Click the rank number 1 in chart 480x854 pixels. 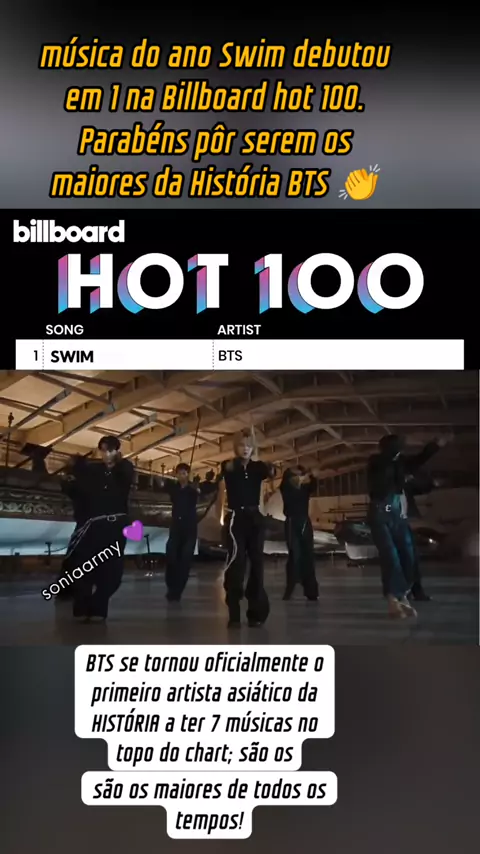(35, 356)
